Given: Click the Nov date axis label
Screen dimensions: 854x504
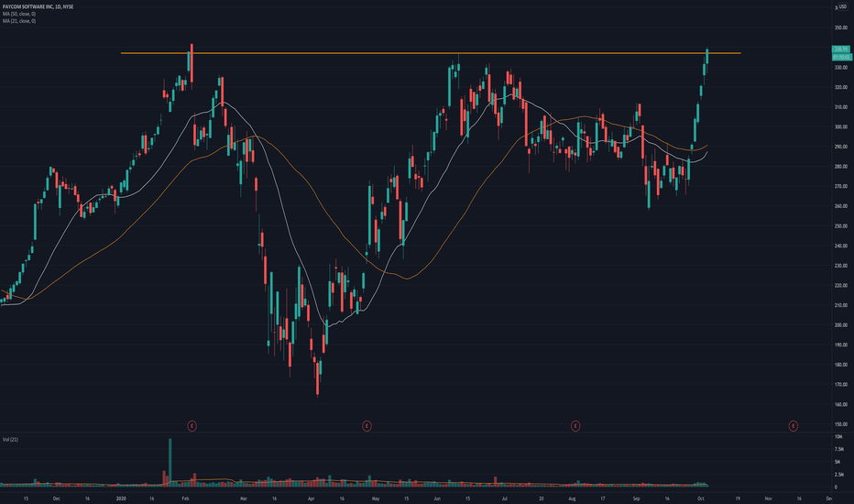Looking at the screenshot, I should click(768, 499).
